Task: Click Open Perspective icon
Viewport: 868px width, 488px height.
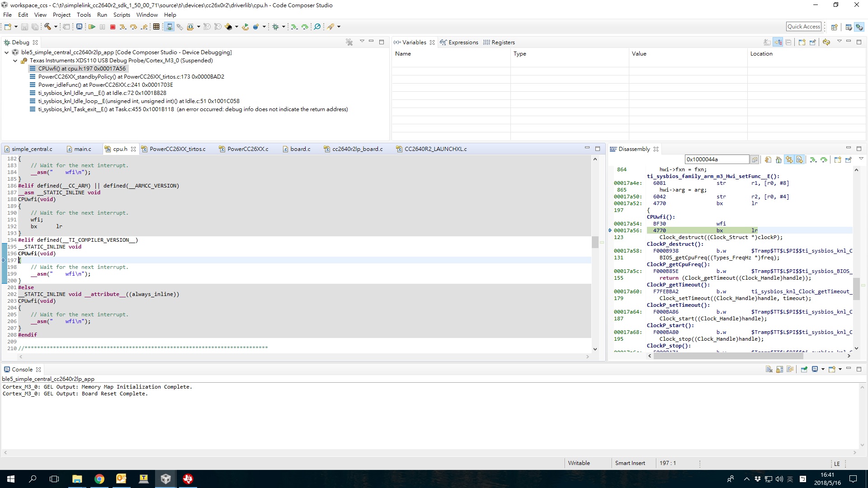Action: pyautogui.click(x=835, y=27)
